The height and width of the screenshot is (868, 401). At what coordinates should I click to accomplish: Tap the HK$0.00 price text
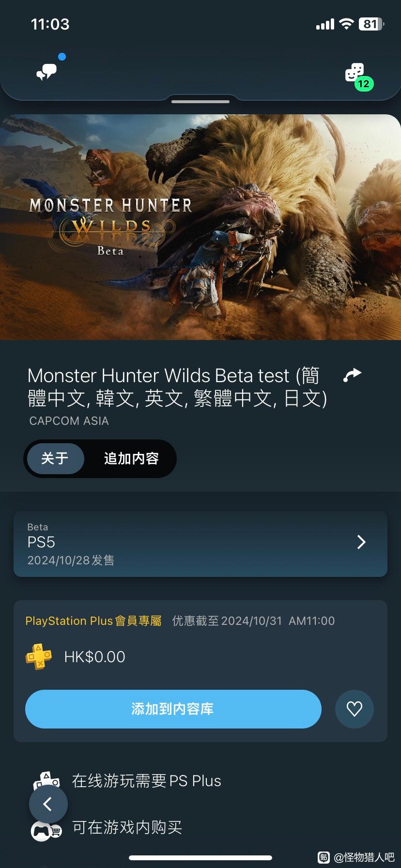coord(94,657)
